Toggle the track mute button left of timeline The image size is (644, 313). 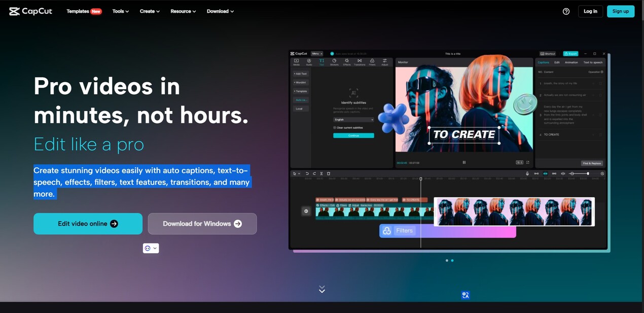pos(306,211)
